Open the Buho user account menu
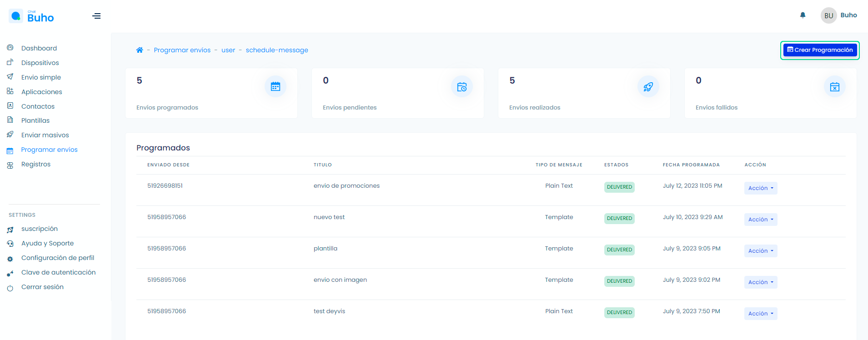The image size is (868, 340). point(848,15)
